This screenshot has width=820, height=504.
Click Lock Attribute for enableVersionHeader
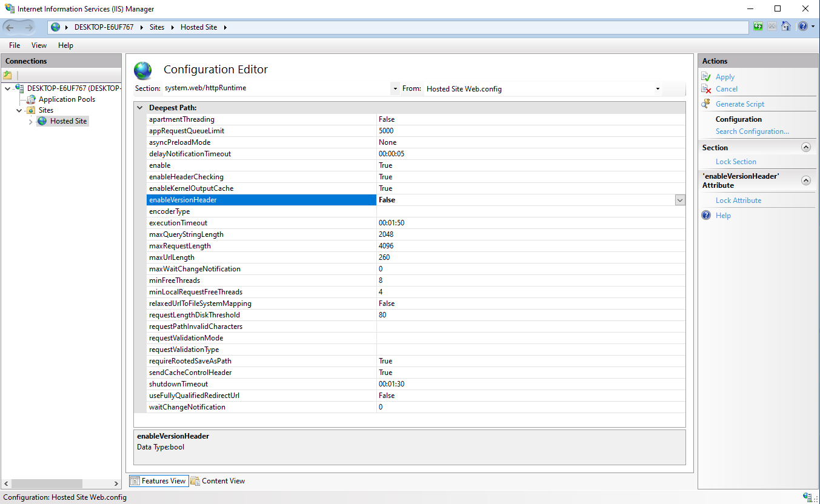point(738,200)
